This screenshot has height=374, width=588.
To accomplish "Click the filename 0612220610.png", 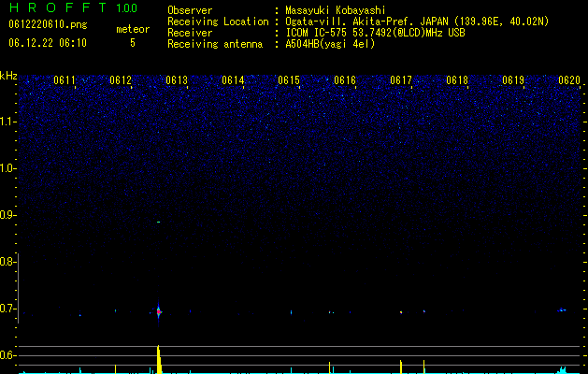I will click(x=48, y=25).
